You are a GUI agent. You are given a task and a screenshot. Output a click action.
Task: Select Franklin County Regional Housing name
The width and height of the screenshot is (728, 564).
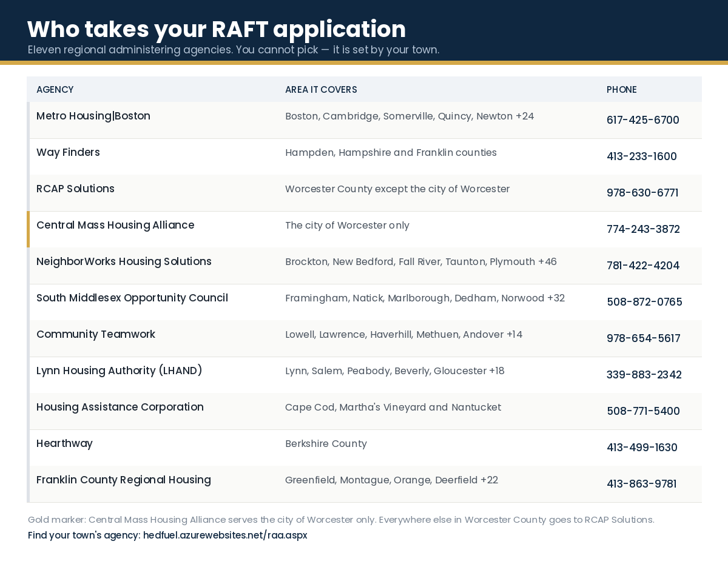pyautogui.click(x=124, y=480)
